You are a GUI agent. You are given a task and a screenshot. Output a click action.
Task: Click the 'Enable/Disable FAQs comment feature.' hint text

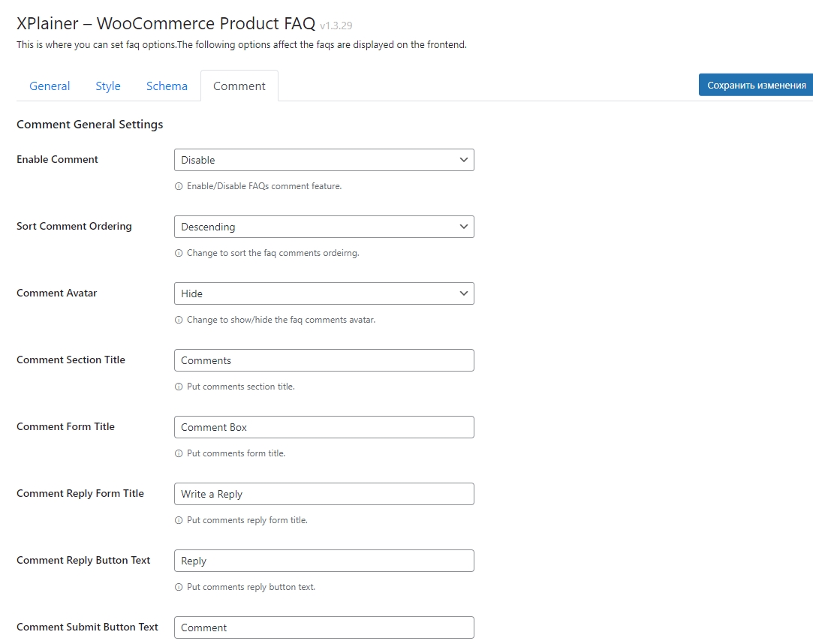point(264,186)
